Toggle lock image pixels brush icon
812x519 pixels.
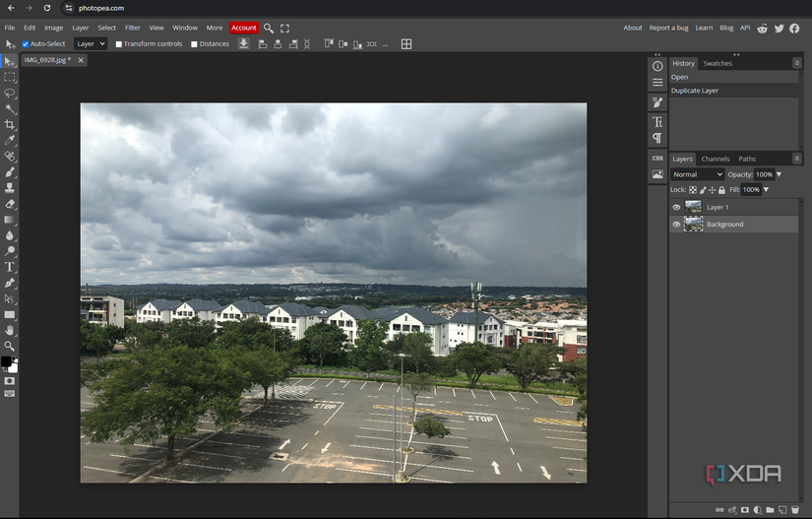pos(703,189)
